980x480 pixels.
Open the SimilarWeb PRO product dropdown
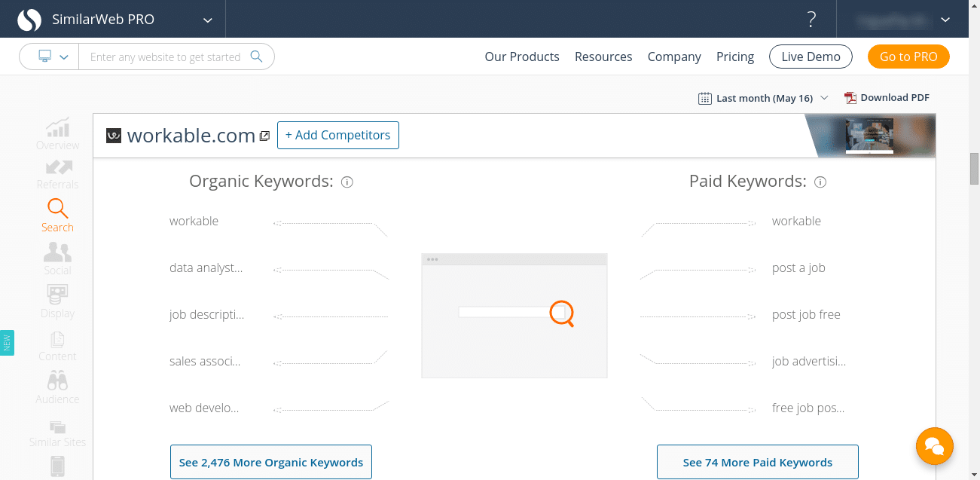(208, 20)
